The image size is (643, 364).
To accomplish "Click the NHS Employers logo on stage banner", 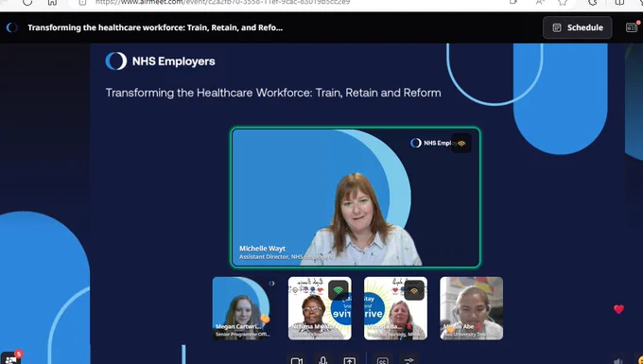I will tap(161, 61).
